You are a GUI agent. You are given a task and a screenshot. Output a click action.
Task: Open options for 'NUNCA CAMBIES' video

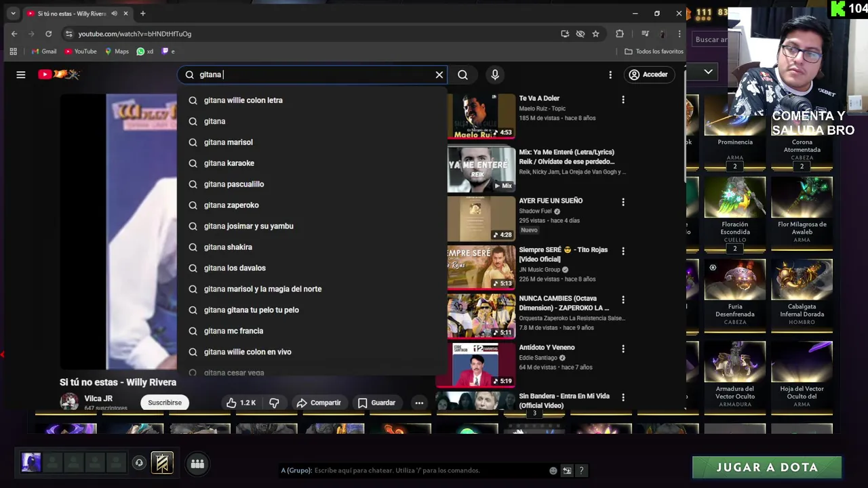tap(623, 300)
